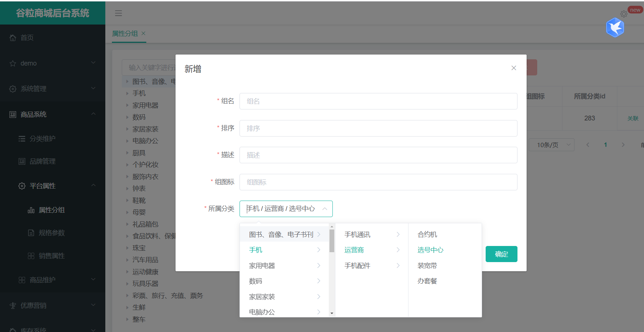The width and height of the screenshot is (644, 332).
Task: Open the settings gear icon at top right
Action: (x=624, y=14)
